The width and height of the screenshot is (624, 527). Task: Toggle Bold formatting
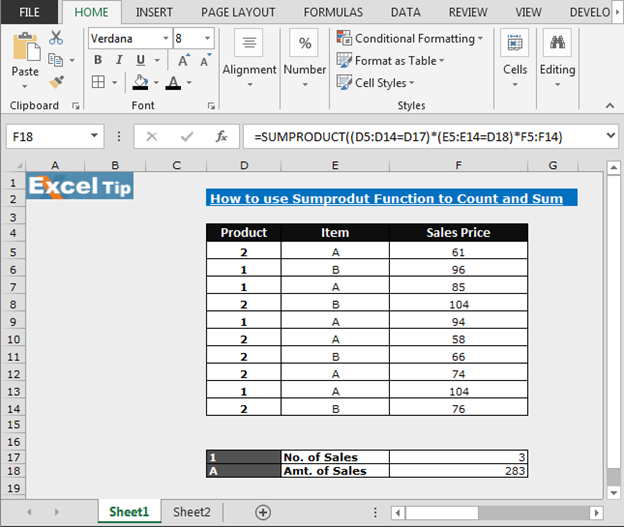tap(98, 60)
